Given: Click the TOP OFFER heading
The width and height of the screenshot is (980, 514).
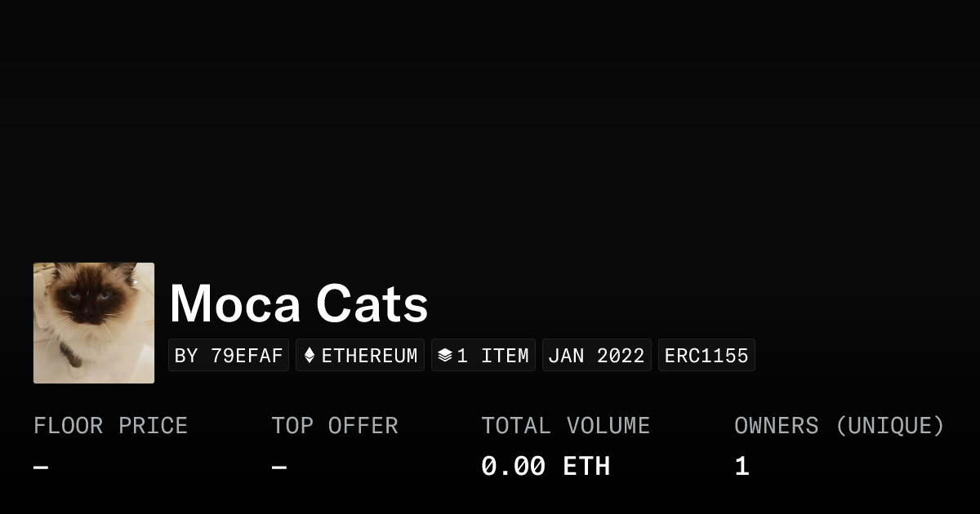Looking at the screenshot, I should point(335,426).
